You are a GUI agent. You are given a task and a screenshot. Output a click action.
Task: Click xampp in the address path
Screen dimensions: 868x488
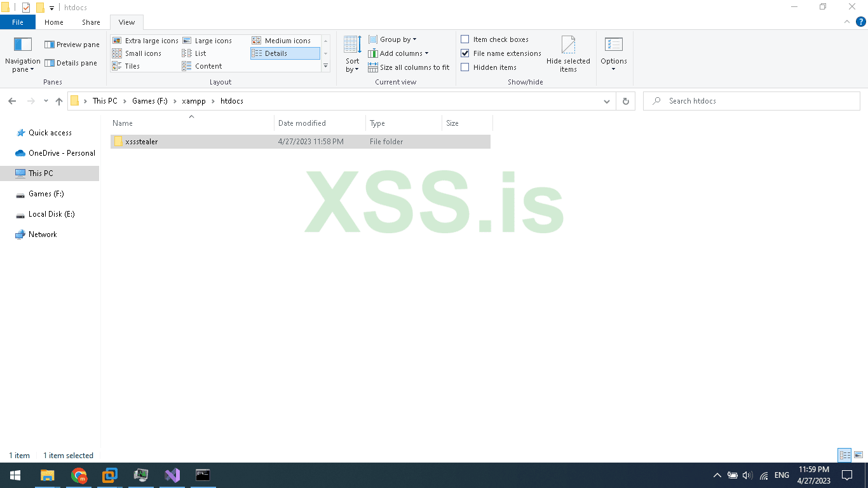coord(194,101)
